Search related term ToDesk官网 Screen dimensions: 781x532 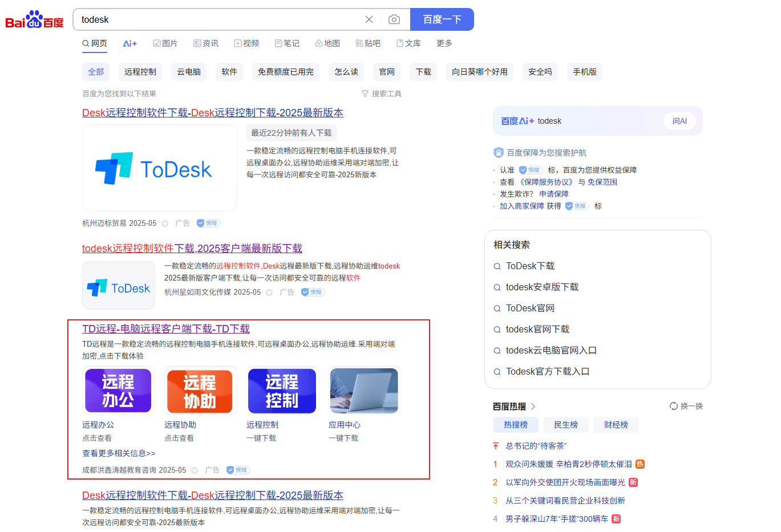click(x=530, y=308)
